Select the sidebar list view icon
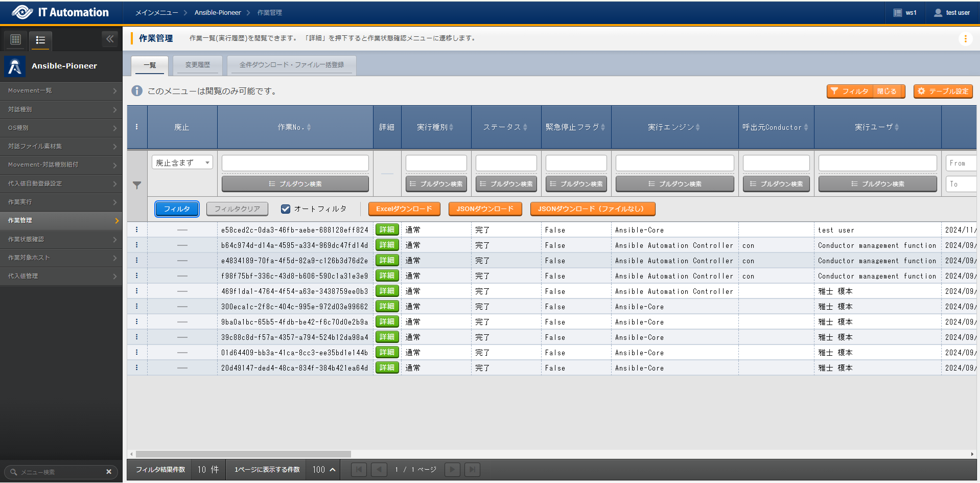The height and width of the screenshot is (483, 980). [40, 40]
